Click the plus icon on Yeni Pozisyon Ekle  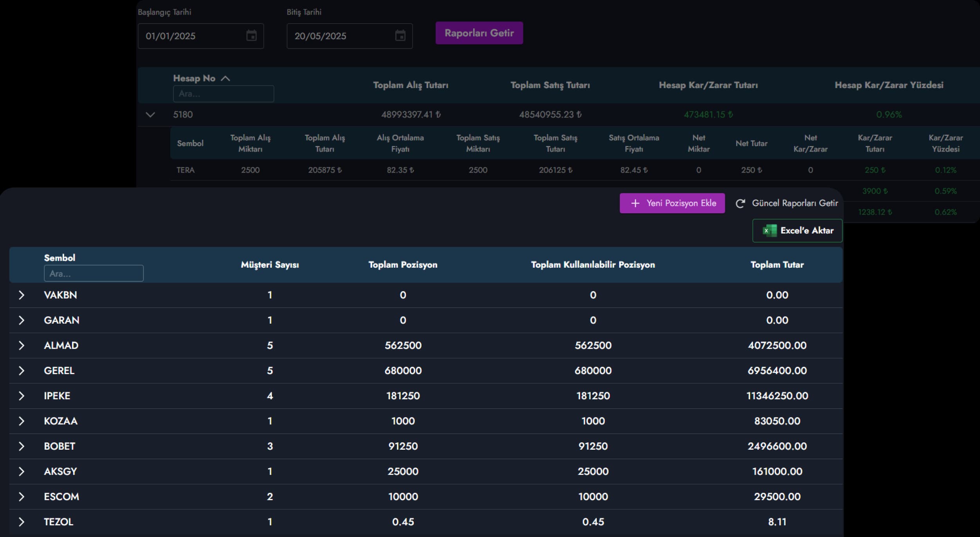[635, 203]
